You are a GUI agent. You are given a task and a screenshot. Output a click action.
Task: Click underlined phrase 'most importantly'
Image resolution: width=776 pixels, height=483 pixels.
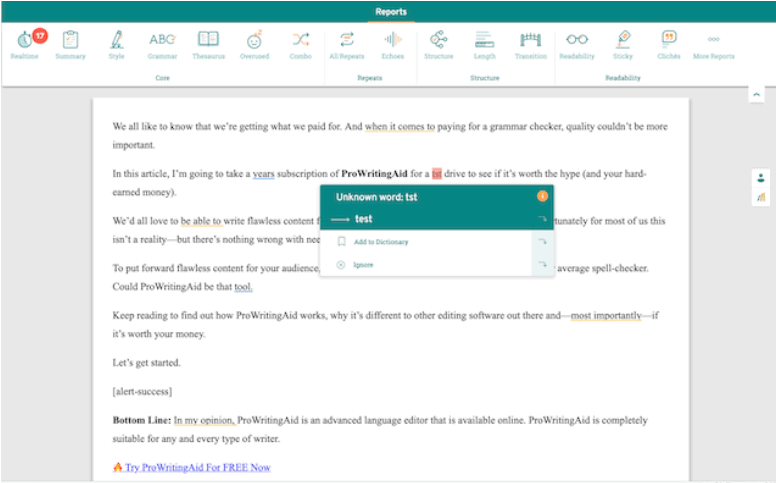click(x=606, y=315)
